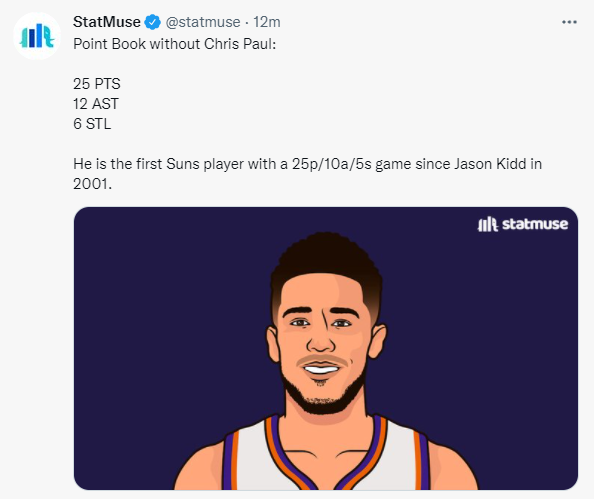Click the 25 PTS stat line
The image size is (594, 499).
coord(97,84)
